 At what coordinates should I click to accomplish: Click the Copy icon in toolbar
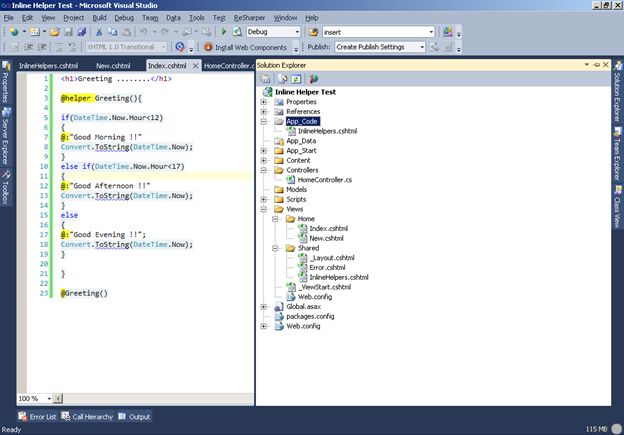(113, 32)
